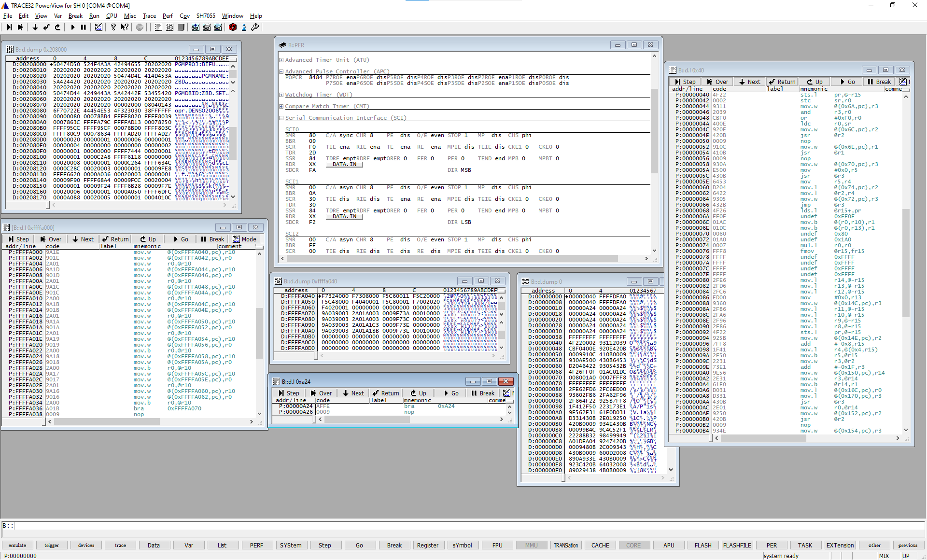Click the context help pointer icon
Image resolution: width=927 pixels, height=560 pixels.
125,28
